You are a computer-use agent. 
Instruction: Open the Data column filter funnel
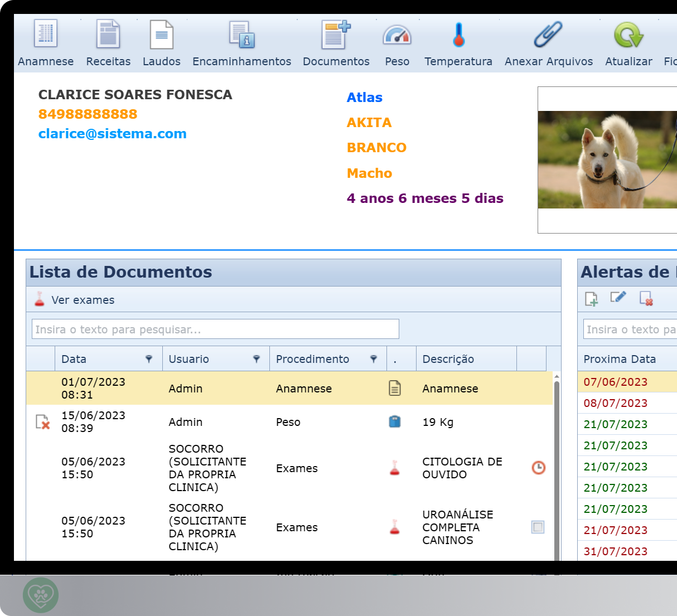click(150, 358)
